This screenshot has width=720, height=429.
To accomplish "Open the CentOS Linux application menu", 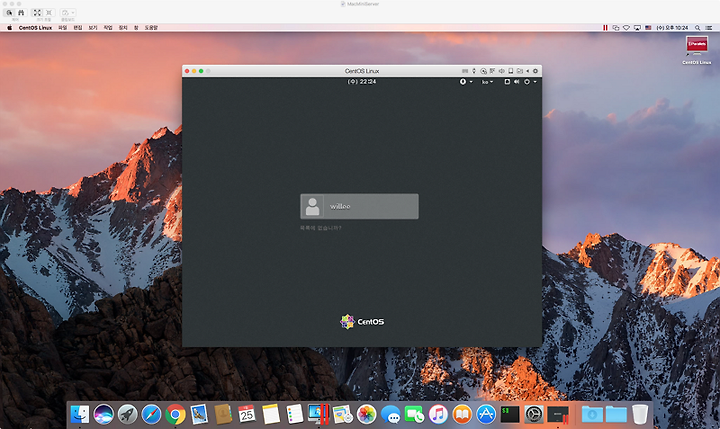I will pyautogui.click(x=35, y=28).
